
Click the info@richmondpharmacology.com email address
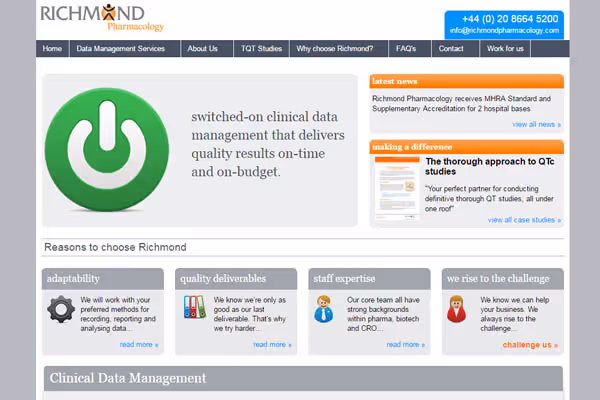pos(504,31)
